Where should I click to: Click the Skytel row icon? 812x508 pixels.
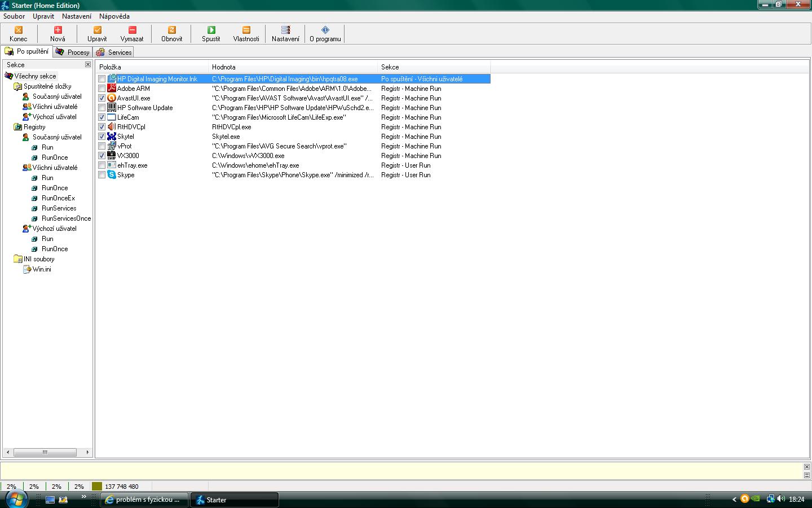[112, 136]
